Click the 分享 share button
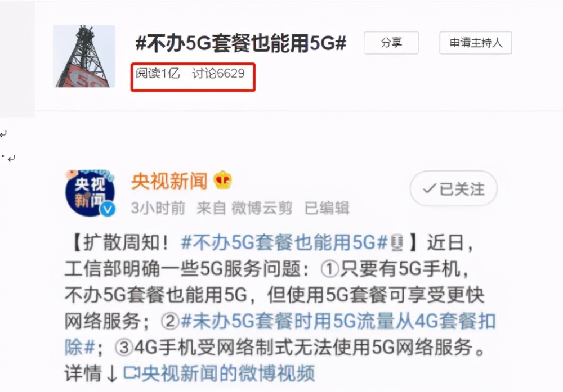Screen dimensions: 563x392 coord(391,43)
